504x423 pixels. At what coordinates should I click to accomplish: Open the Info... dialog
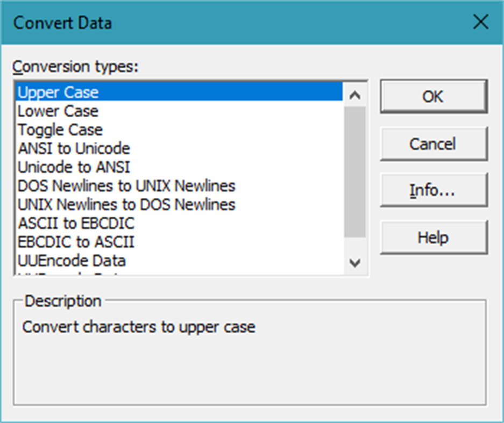(x=433, y=191)
